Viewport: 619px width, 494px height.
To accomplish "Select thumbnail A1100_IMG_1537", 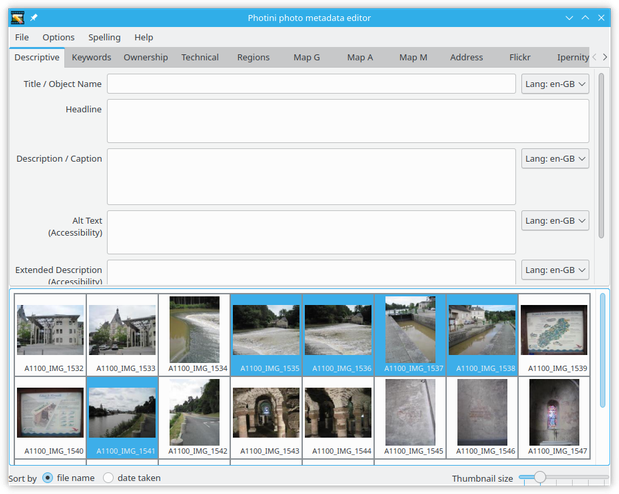I will click(410, 335).
